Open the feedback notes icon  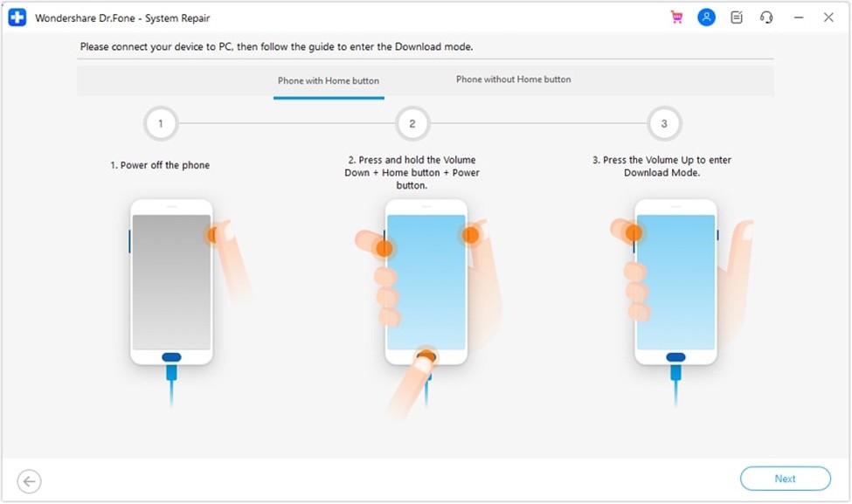coord(737,17)
